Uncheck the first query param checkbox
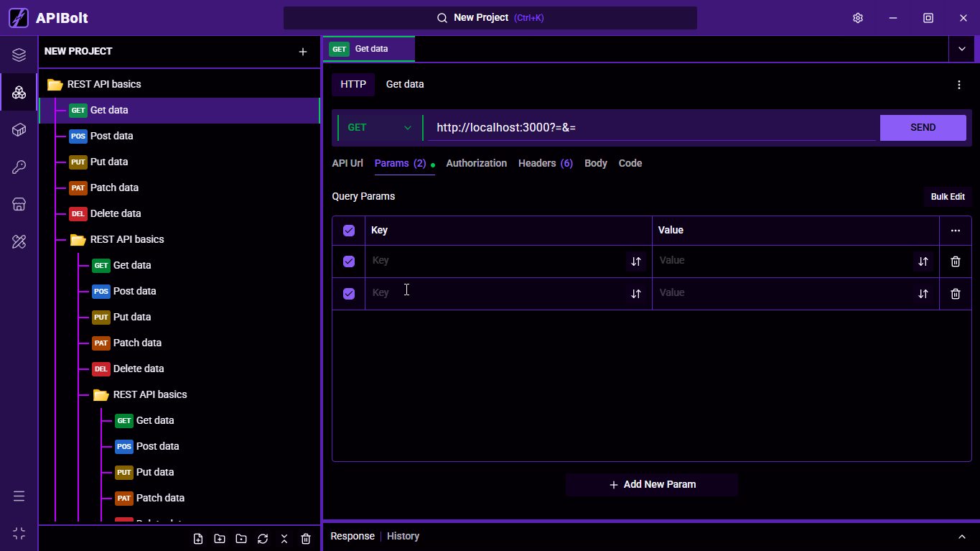The image size is (980, 551). pos(349,261)
